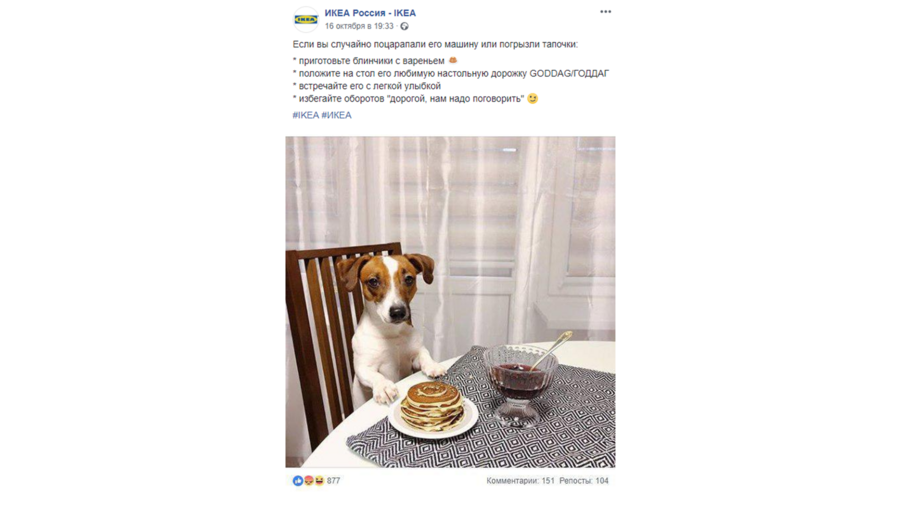Screen dimensions: 900x506
Task: Open the #IKEA hashtag
Action: tap(306, 115)
